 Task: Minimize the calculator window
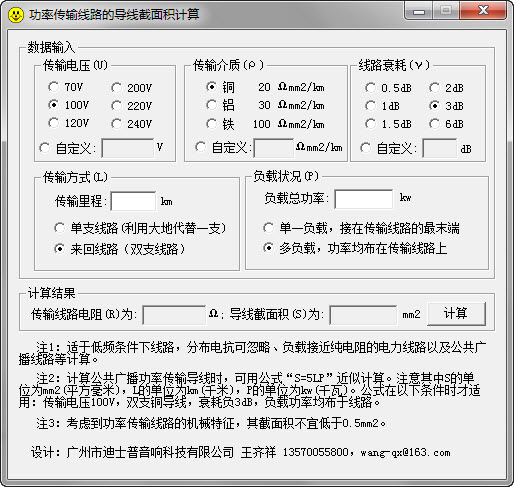click(419, 11)
